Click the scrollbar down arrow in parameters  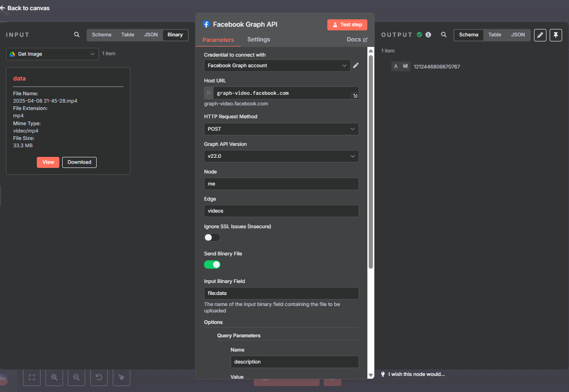tap(371, 375)
